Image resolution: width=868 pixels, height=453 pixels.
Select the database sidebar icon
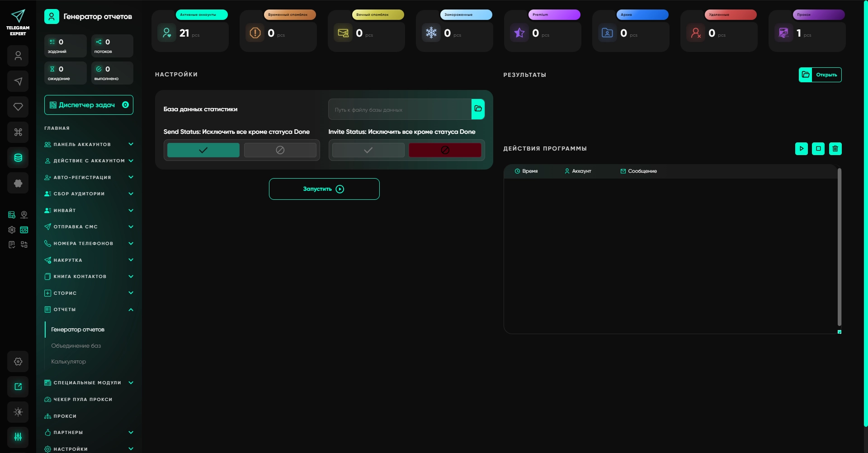[x=18, y=158]
